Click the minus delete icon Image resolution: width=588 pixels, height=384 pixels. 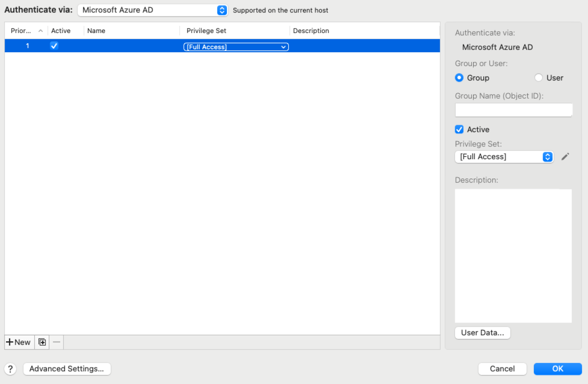57,342
